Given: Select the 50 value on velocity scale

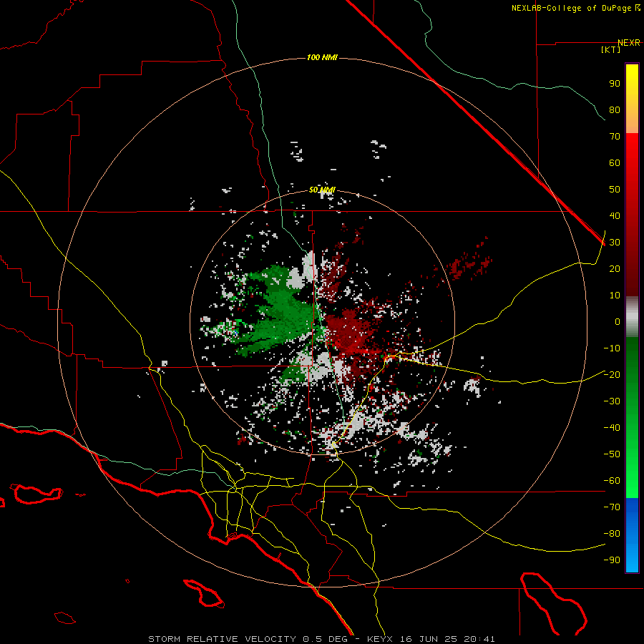Looking at the screenshot, I should [x=615, y=190].
